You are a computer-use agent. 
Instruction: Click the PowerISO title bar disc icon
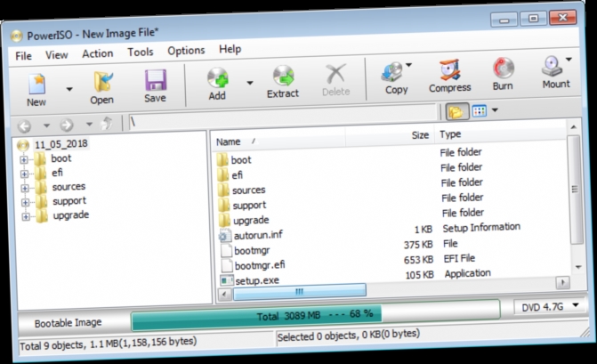coord(16,36)
